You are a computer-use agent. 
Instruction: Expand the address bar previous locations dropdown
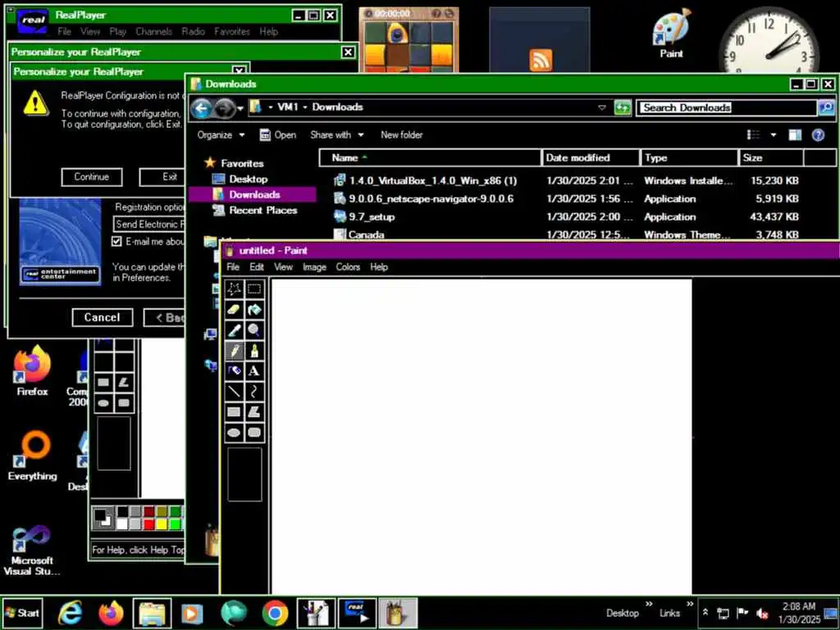(602, 107)
